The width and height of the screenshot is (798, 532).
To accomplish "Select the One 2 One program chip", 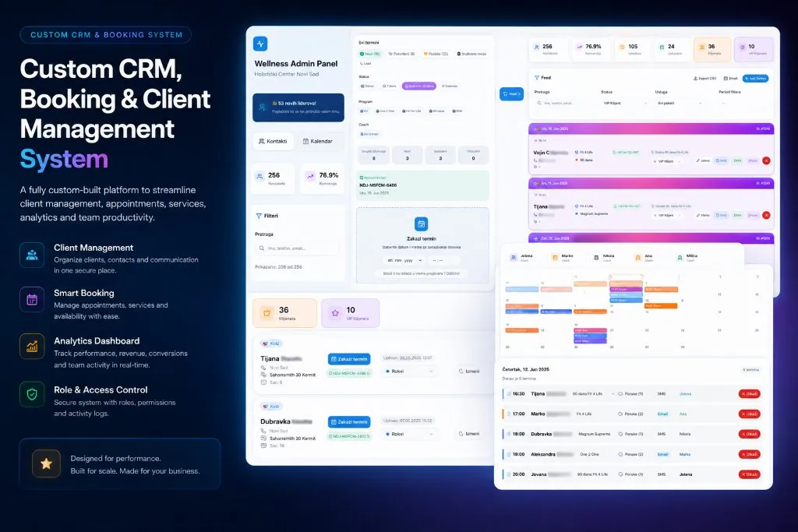I will click(x=385, y=111).
